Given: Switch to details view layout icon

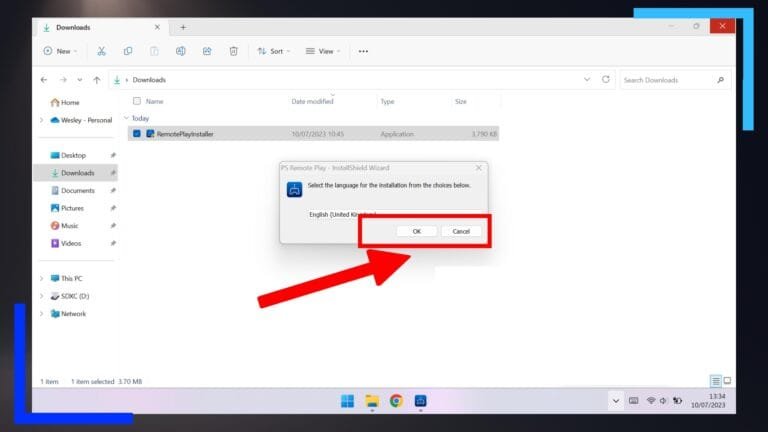Looking at the screenshot, I should click(x=716, y=381).
